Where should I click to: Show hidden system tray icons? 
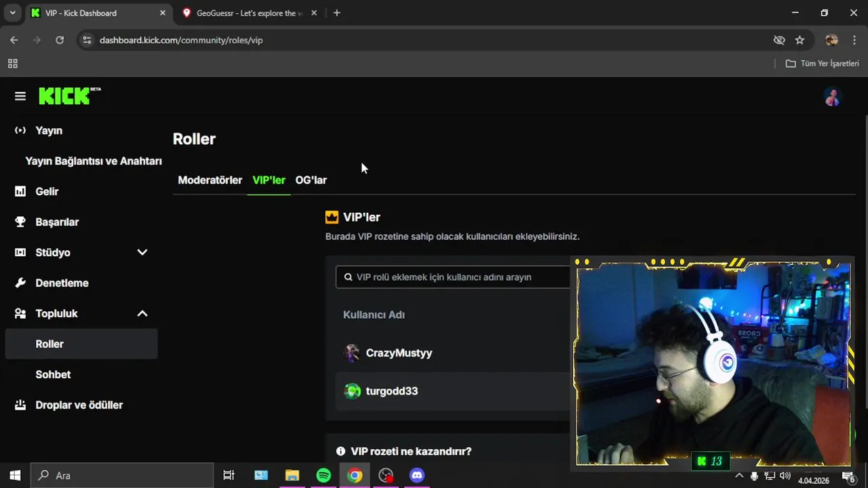739,475
